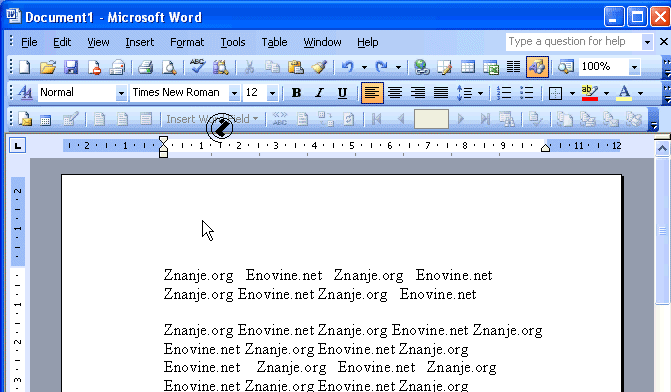Click the tab stop type selector on the ruler
This screenshot has height=392, width=671.
click(18, 146)
